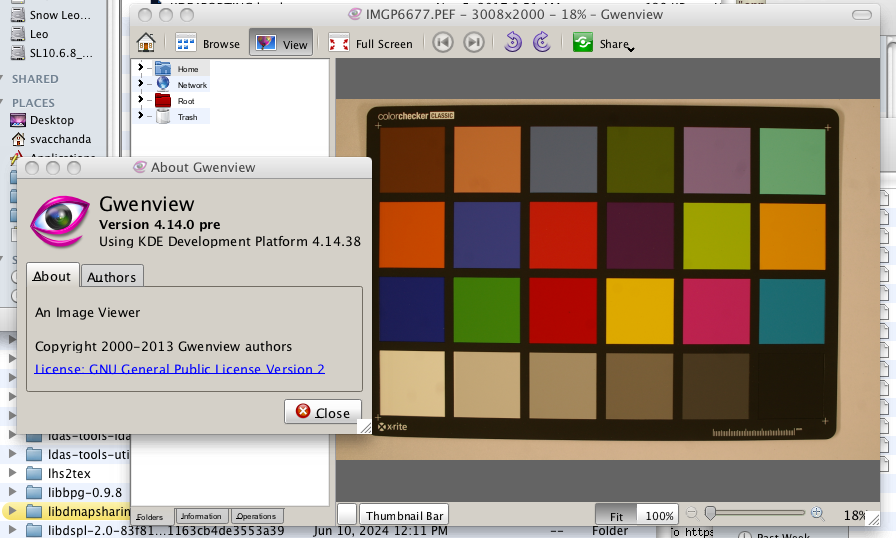Screen dimensions: 896x538
Task: Expand the lhs2tex folder in Finder
Action: pyautogui.click(x=12, y=473)
